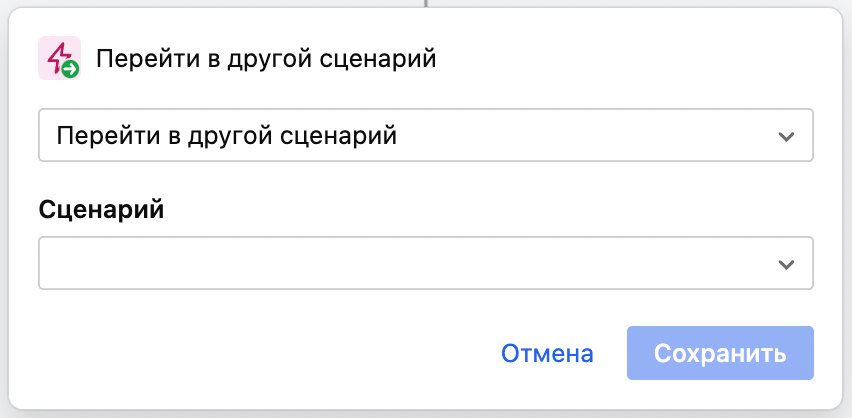Viewport: 852px width, 418px height.
Task: Click the lightning bolt scenario icon
Action: pyautogui.click(x=55, y=54)
